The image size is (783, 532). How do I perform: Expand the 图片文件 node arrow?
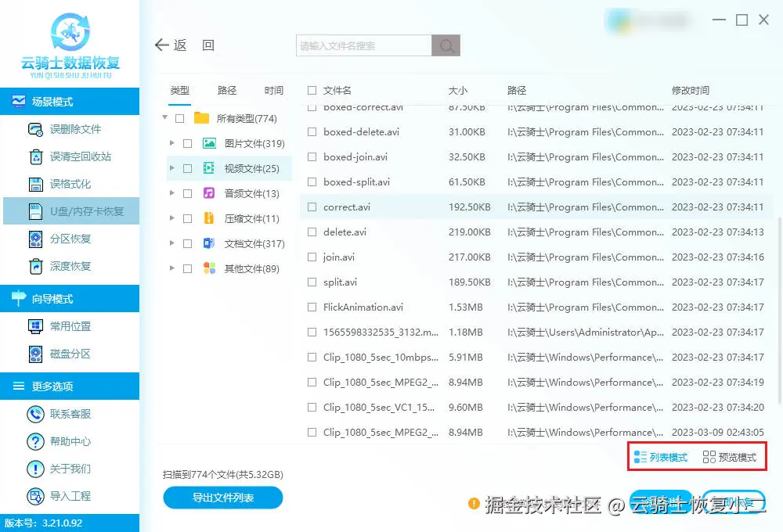point(172,143)
